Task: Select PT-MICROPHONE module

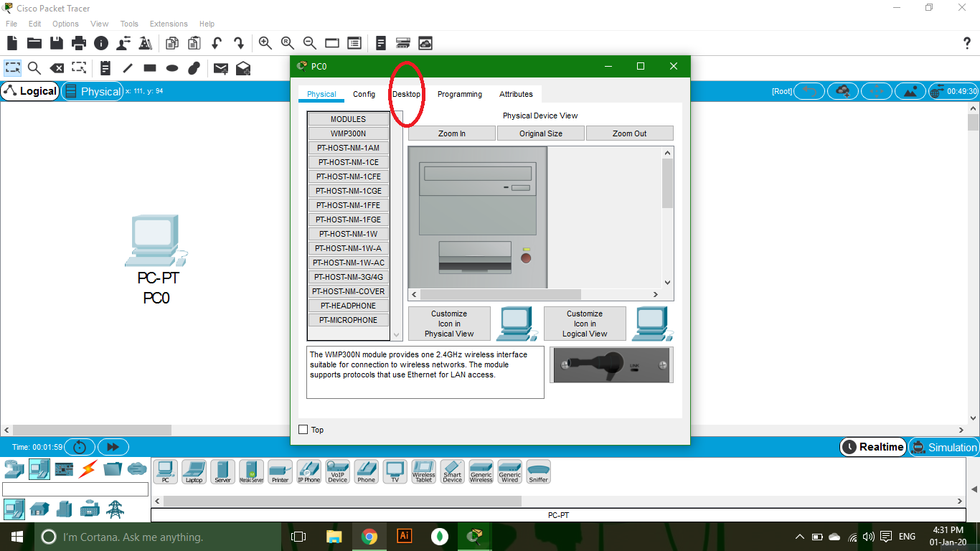Action: [348, 320]
